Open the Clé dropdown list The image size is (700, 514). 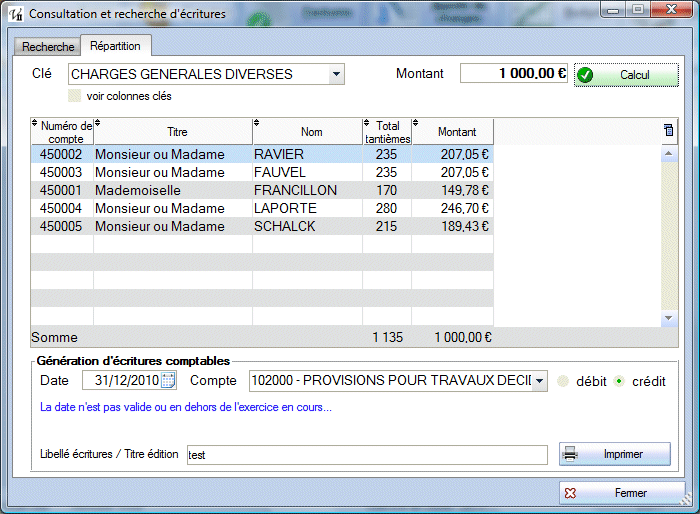pyautogui.click(x=336, y=74)
